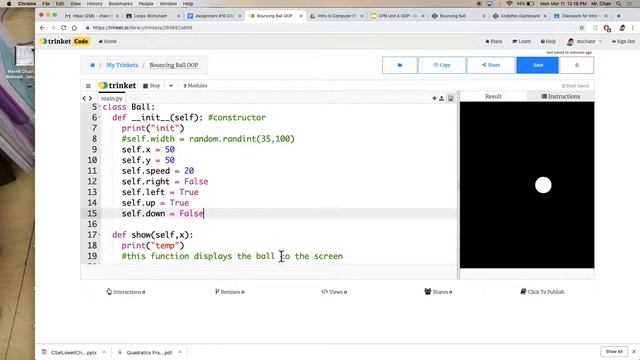Click Show All downloads
The width and height of the screenshot is (640, 360).
pos(614,352)
